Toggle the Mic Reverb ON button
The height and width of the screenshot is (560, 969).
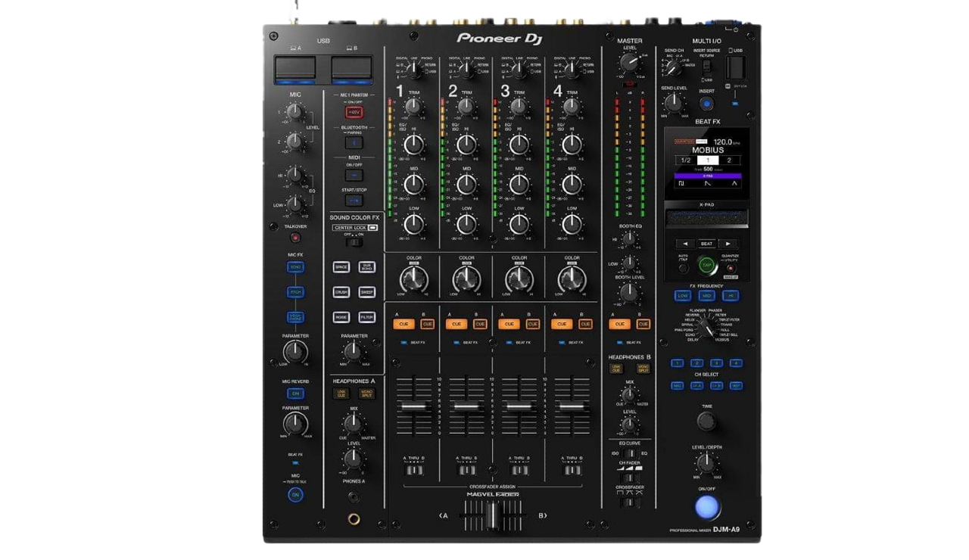pyautogui.click(x=295, y=393)
